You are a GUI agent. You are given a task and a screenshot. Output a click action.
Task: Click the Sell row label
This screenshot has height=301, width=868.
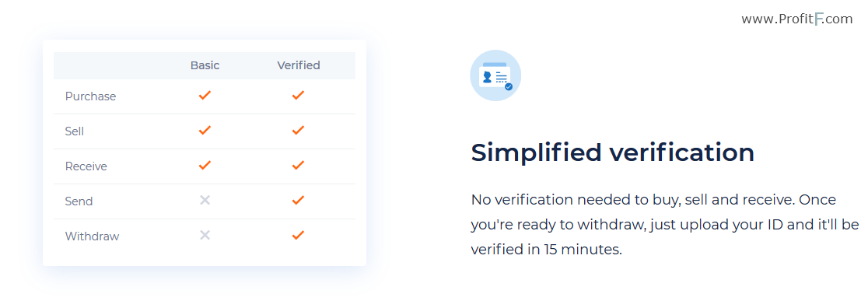74,131
